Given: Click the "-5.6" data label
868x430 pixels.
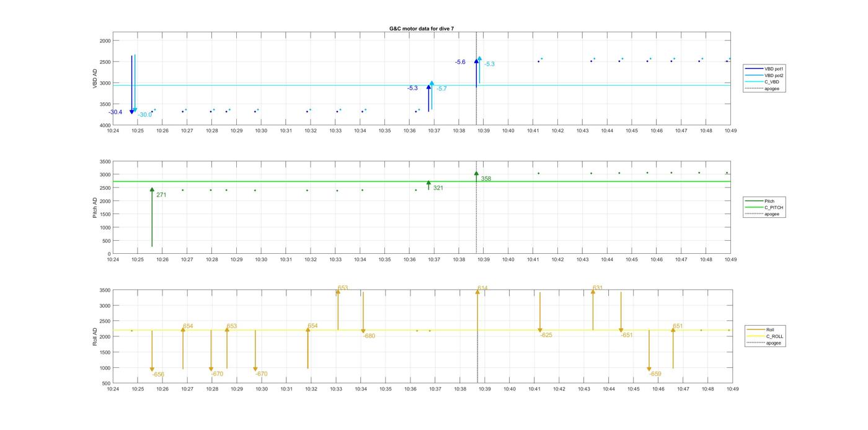Looking at the screenshot, I should tap(460, 62).
